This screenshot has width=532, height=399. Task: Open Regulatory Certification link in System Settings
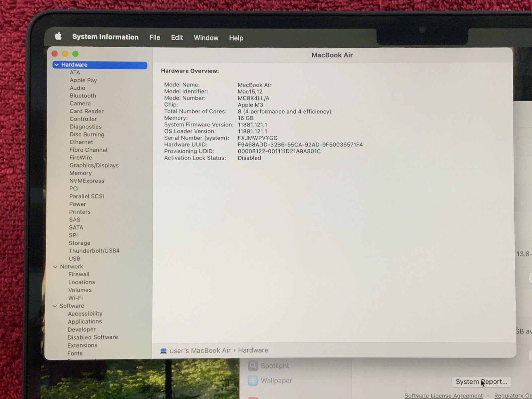click(513, 396)
